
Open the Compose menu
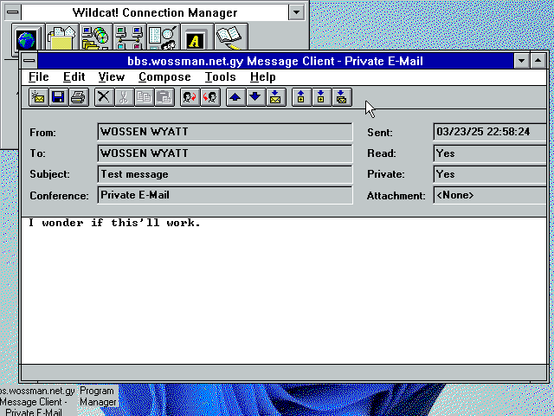pos(165,77)
